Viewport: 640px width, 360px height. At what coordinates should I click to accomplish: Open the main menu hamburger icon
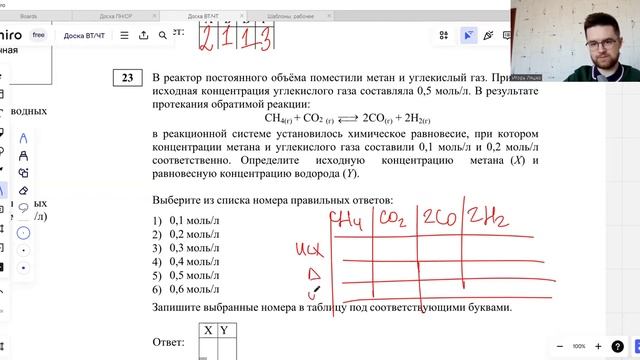[124, 36]
